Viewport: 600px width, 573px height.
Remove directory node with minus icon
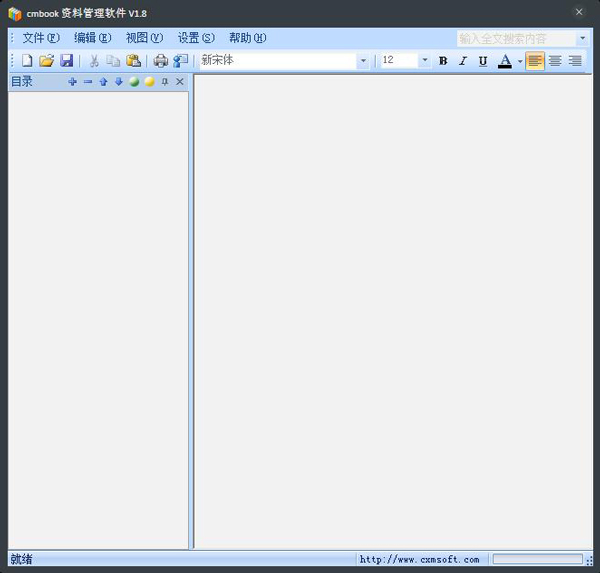(x=88, y=82)
